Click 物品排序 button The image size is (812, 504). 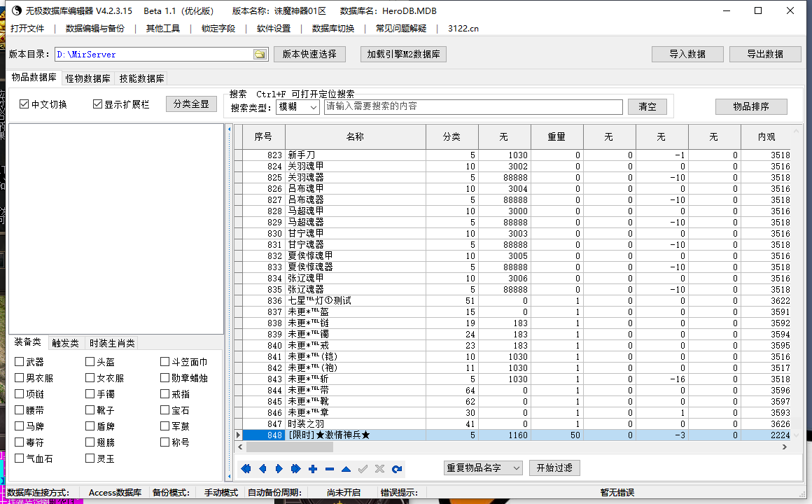point(751,106)
